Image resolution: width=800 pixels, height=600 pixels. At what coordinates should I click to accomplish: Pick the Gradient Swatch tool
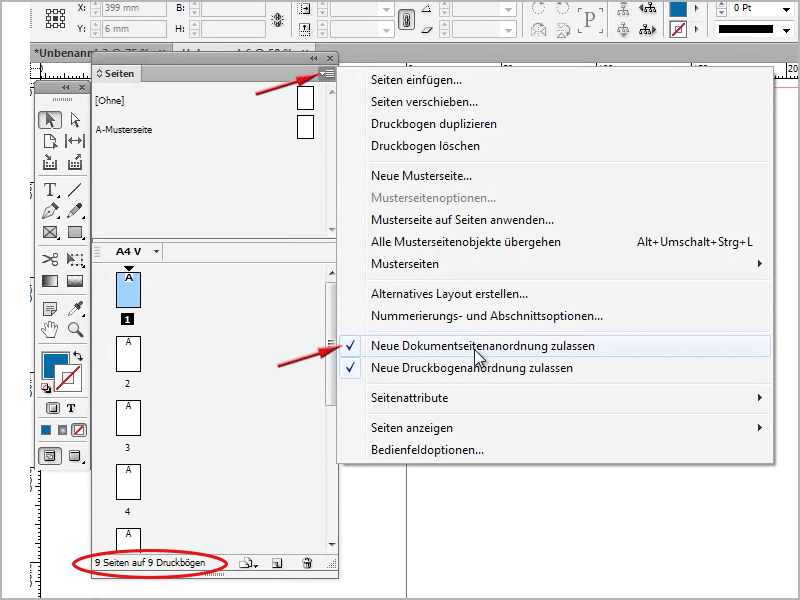click(x=50, y=281)
